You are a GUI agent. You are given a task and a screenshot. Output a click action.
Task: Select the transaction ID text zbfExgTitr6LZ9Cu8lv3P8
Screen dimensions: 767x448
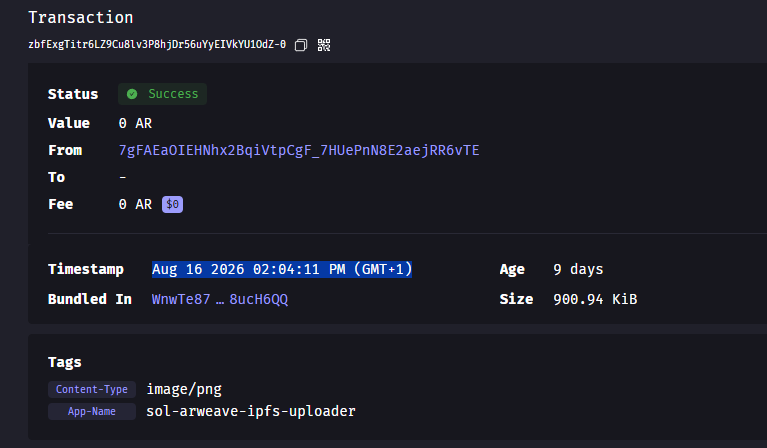[x=157, y=45]
